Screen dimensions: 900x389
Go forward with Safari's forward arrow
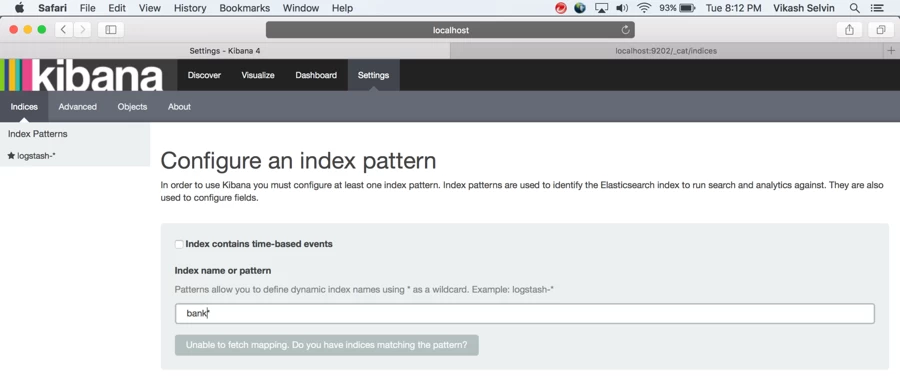point(82,30)
